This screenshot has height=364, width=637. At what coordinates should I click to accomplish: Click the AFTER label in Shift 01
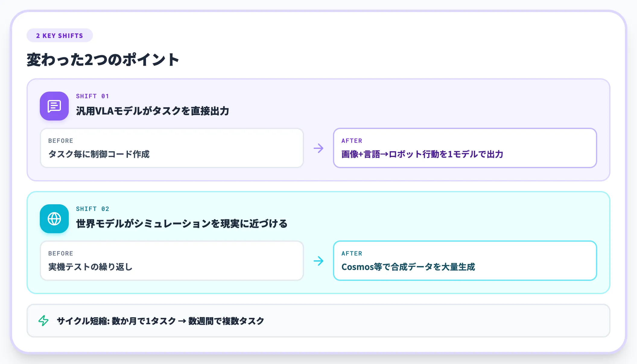click(352, 141)
